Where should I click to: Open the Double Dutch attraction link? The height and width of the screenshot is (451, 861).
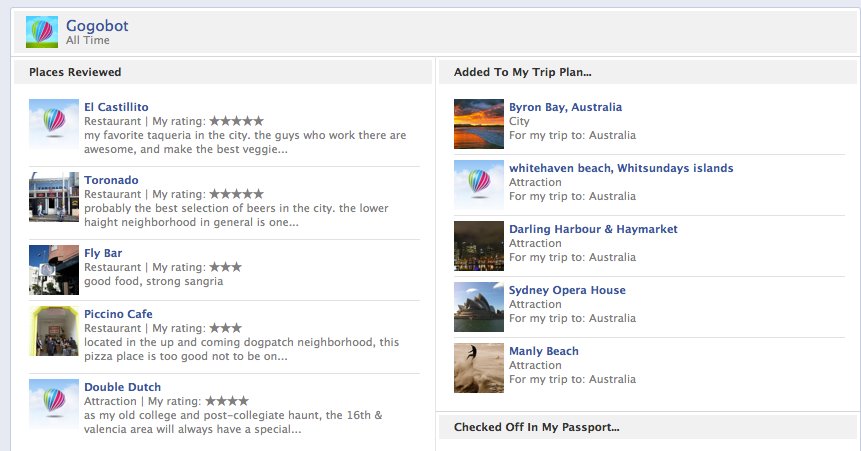(122, 387)
